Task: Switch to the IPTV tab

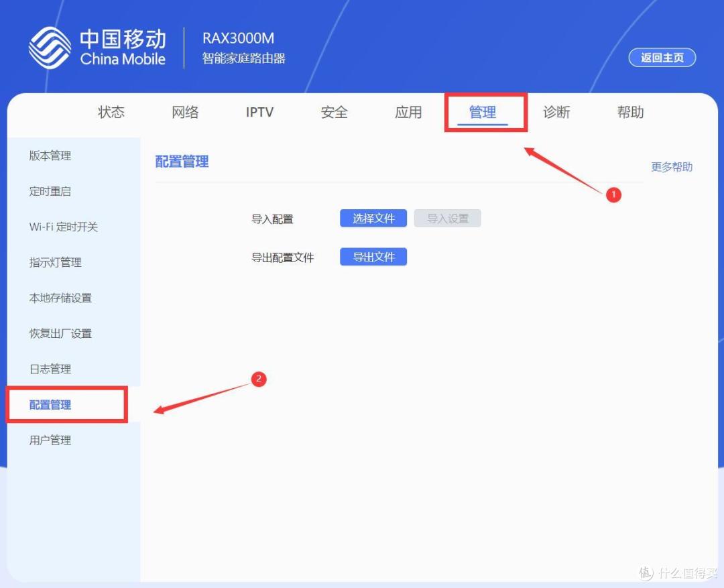Action: point(259,113)
